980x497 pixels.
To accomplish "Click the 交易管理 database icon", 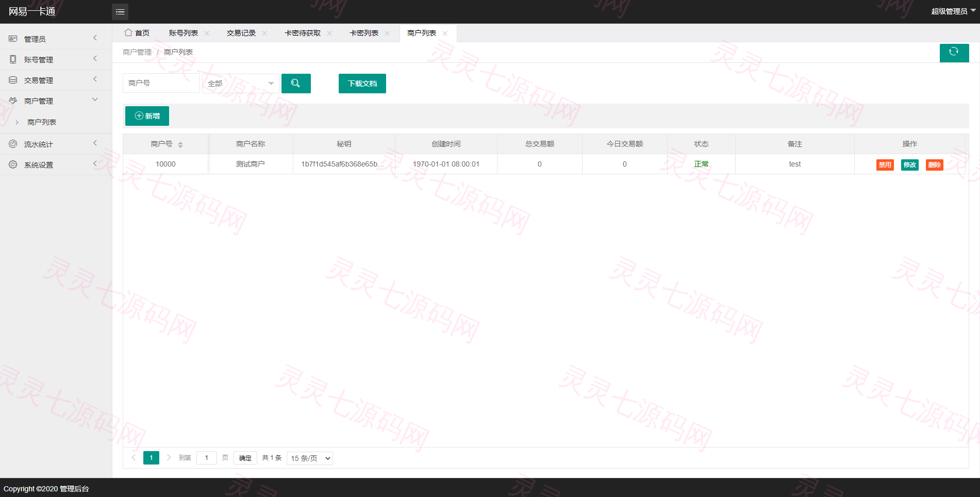I will point(13,80).
